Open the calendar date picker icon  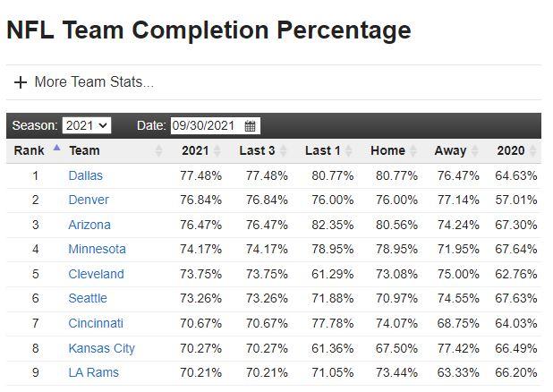coord(250,126)
